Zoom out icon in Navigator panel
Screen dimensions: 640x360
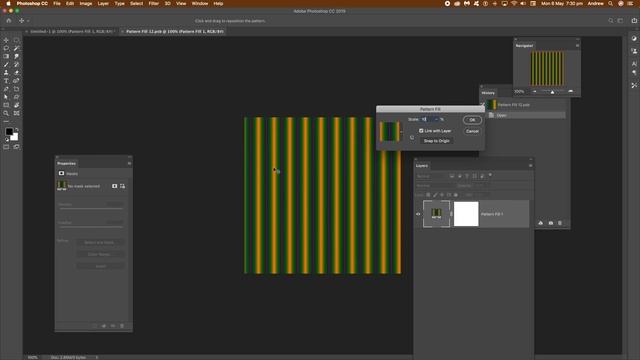tap(535, 91)
